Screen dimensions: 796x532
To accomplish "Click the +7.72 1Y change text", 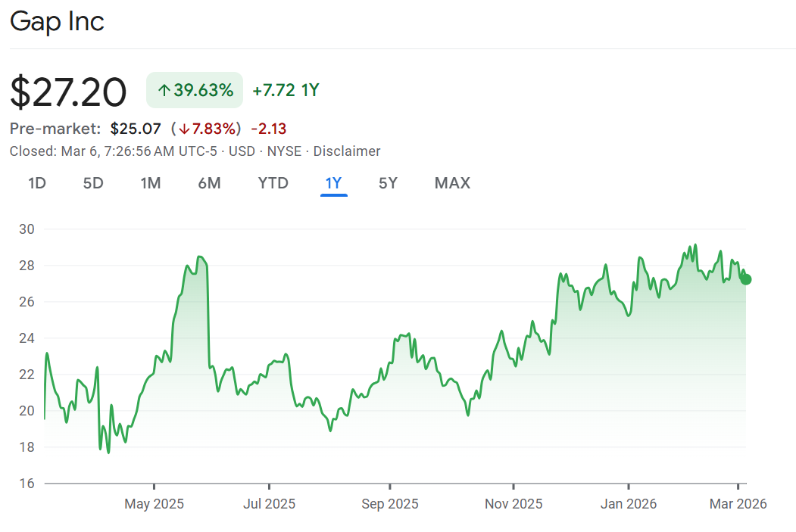I will pos(286,91).
